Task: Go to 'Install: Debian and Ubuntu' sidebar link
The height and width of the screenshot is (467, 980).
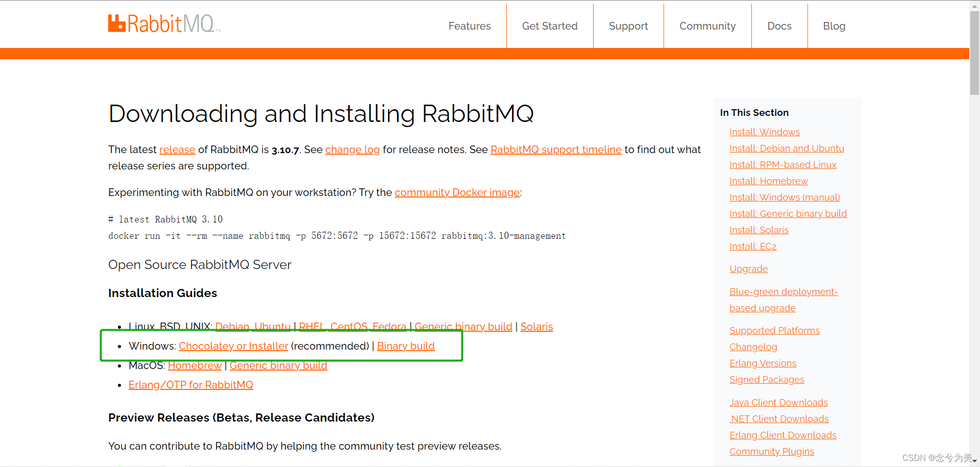Action: pyautogui.click(x=787, y=149)
